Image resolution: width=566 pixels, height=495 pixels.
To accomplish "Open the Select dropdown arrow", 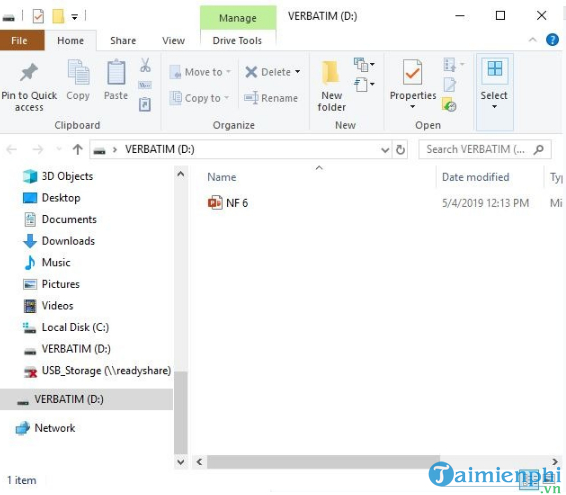I will coord(495,107).
